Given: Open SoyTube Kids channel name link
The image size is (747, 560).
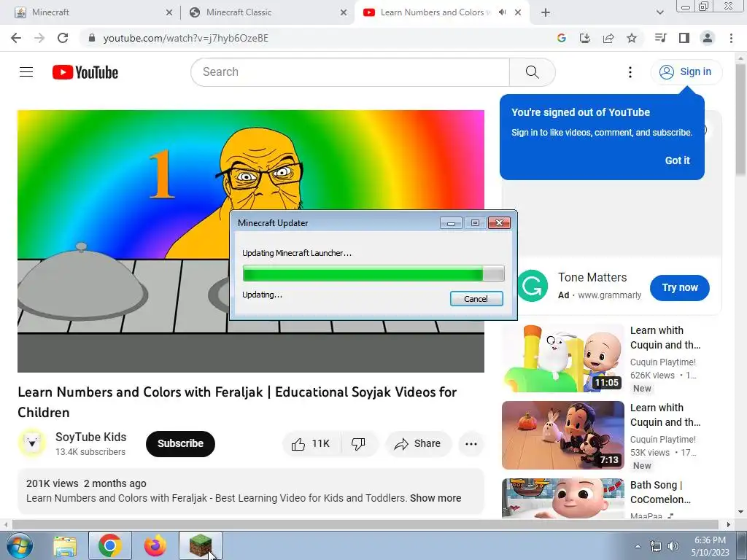Looking at the screenshot, I should (x=90, y=437).
